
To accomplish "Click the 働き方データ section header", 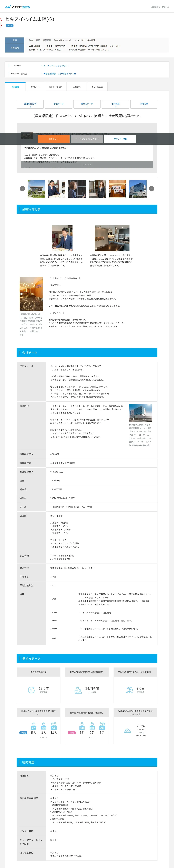I will click(87, 658).
